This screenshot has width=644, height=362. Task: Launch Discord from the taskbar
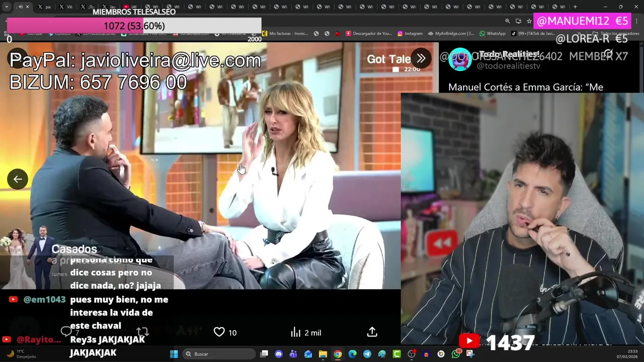coord(279,354)
